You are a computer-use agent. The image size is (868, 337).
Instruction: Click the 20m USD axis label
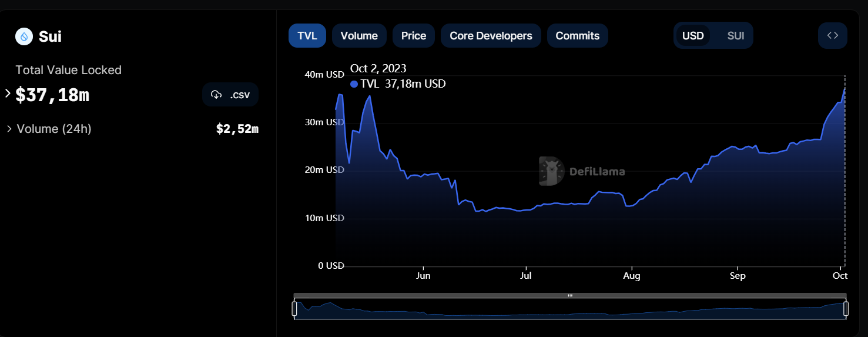[x=324, y=170]
